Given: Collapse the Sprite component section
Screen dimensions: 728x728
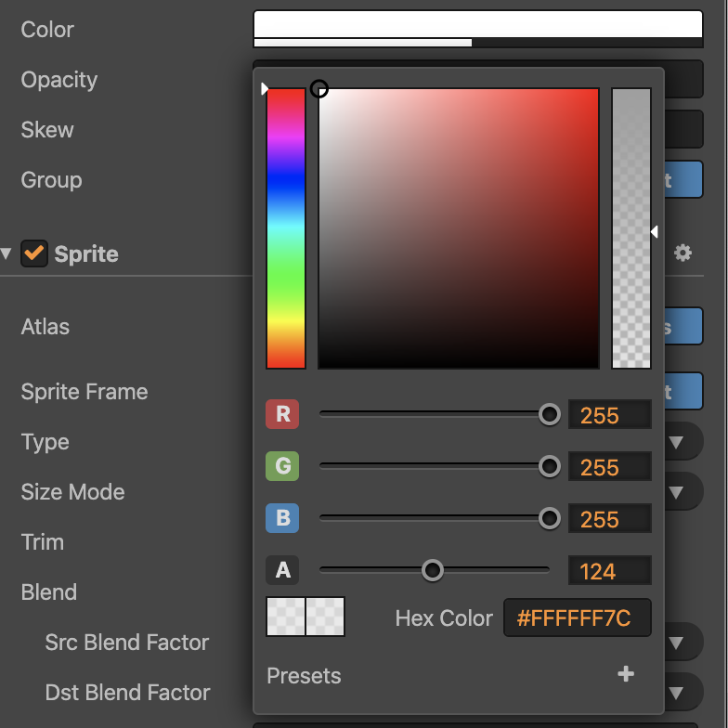Looking at the screenshot, I should [7, 253].
